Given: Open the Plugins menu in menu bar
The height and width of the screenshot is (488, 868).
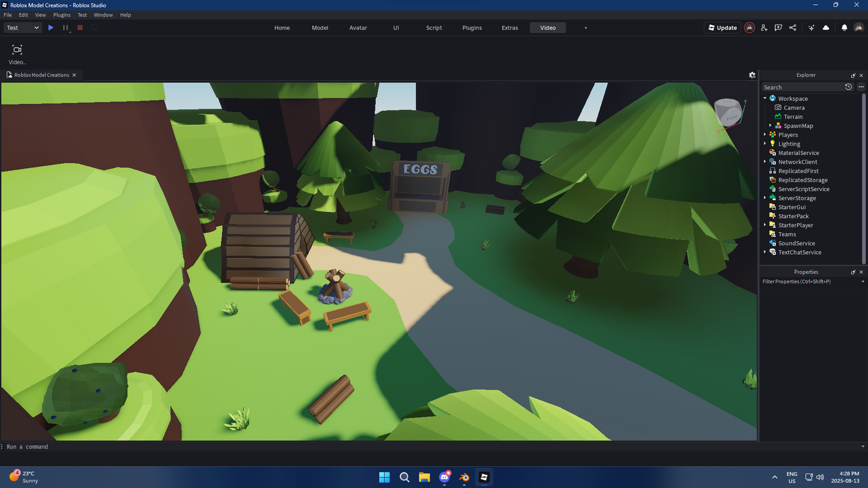Looking at the screenshot, I should [x=61, y=15].
